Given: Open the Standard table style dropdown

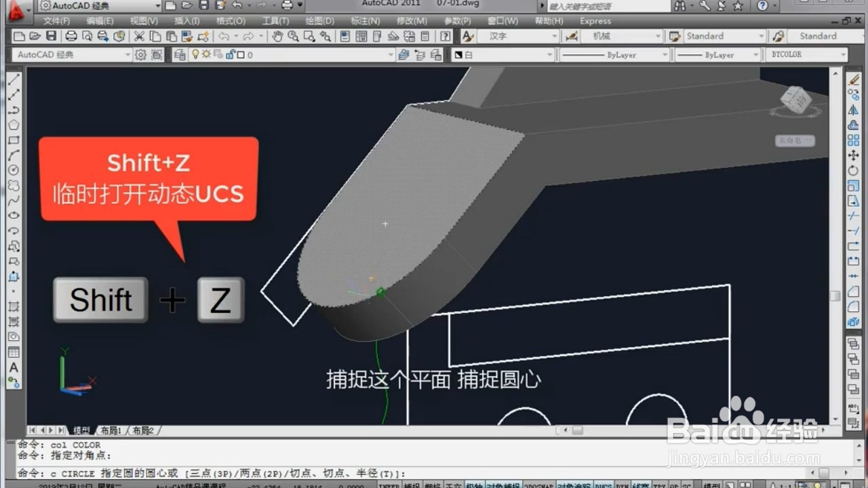Looking at the screenshot, I should [x=724, y=36].
